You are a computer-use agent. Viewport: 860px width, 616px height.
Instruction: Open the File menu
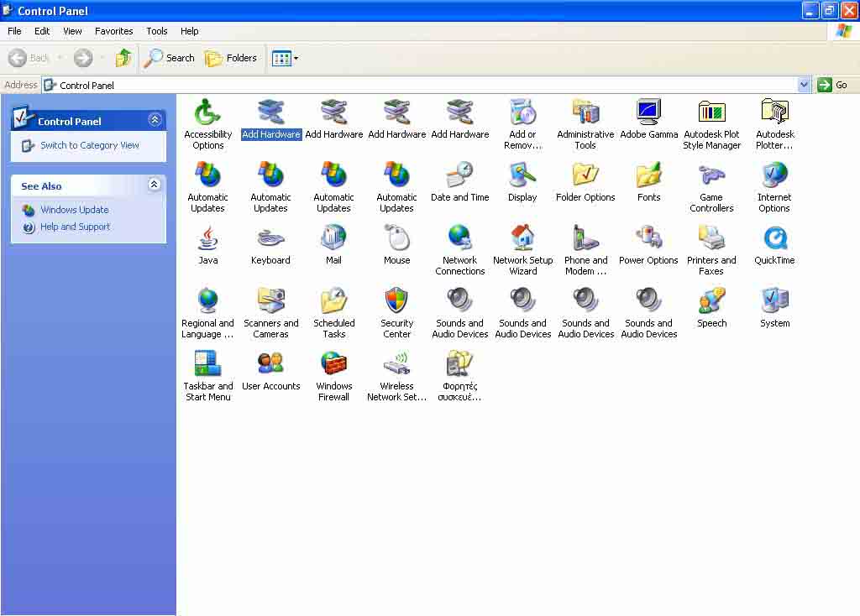(14, 31)
